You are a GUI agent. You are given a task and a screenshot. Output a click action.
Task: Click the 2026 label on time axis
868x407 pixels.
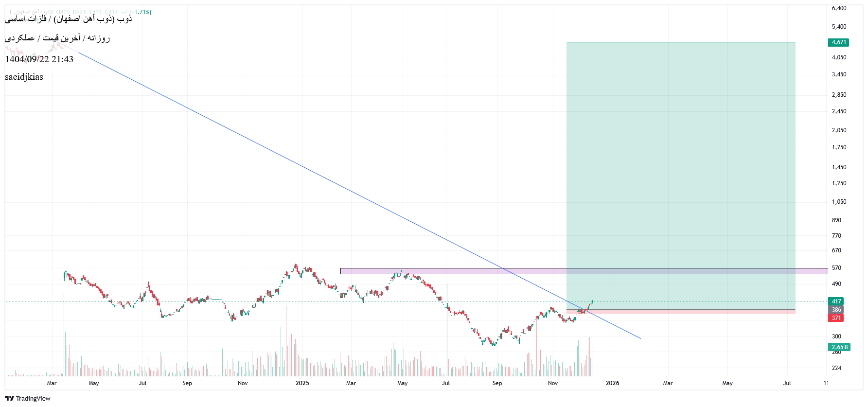point(612,383)
